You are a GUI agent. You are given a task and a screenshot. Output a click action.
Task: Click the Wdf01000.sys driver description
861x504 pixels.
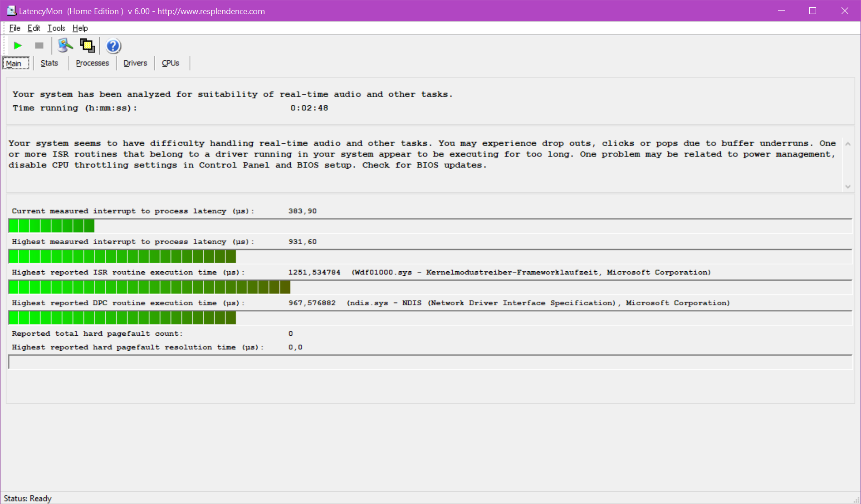[x=531, y=272]
